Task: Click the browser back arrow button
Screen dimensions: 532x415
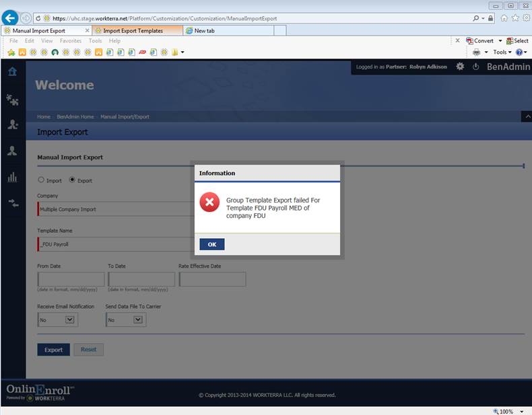Action: [10, 18]
